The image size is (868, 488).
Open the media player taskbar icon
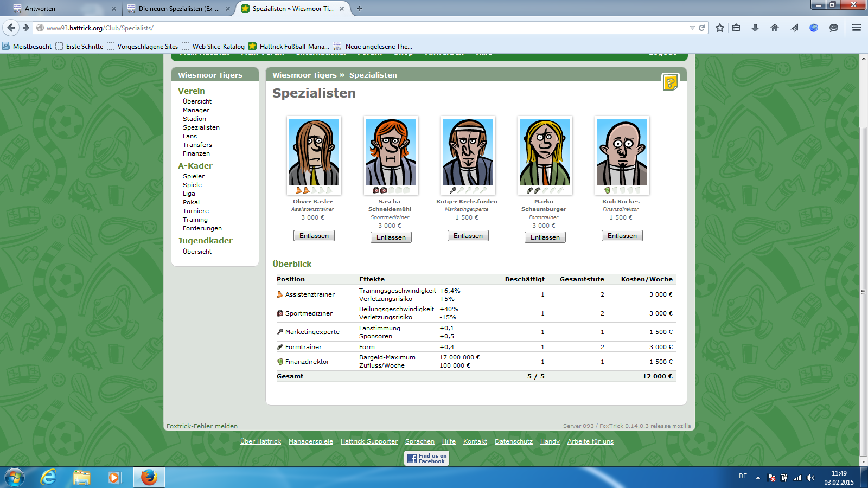[x=114, y=477]
